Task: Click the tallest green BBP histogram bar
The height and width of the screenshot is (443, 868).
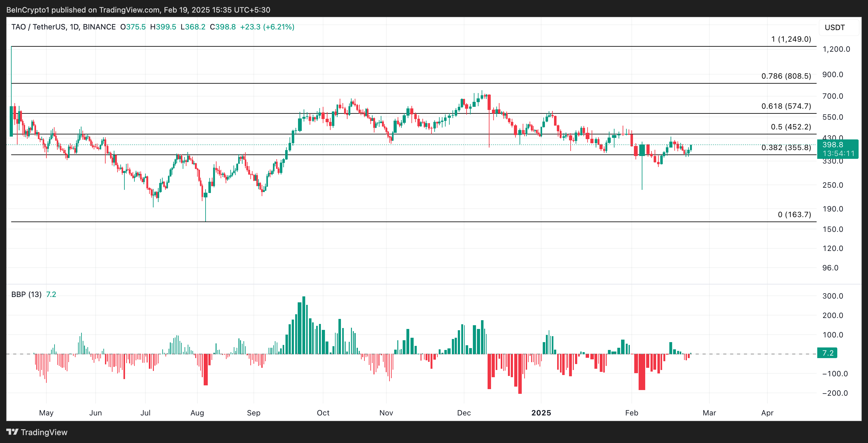Action: (x=304, y=325)
